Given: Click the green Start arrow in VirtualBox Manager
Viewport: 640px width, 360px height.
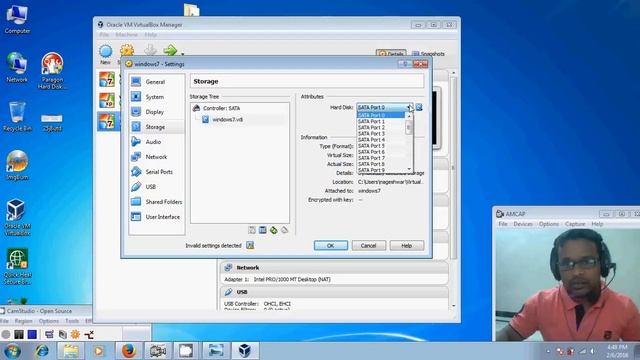Looking at the screenshot, I should [170, 51].
